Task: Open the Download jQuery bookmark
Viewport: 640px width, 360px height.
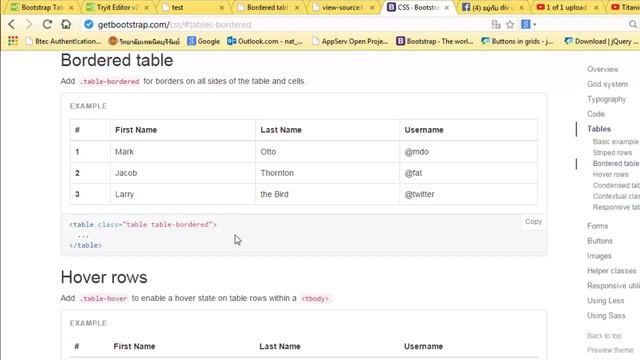Action: (x=601, y=41)
